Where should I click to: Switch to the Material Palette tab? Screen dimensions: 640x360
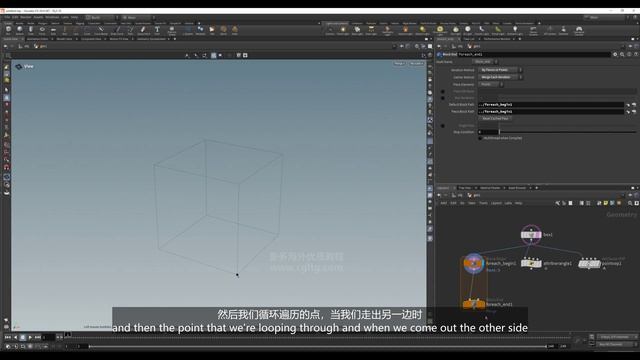click(x=490, y=188)
